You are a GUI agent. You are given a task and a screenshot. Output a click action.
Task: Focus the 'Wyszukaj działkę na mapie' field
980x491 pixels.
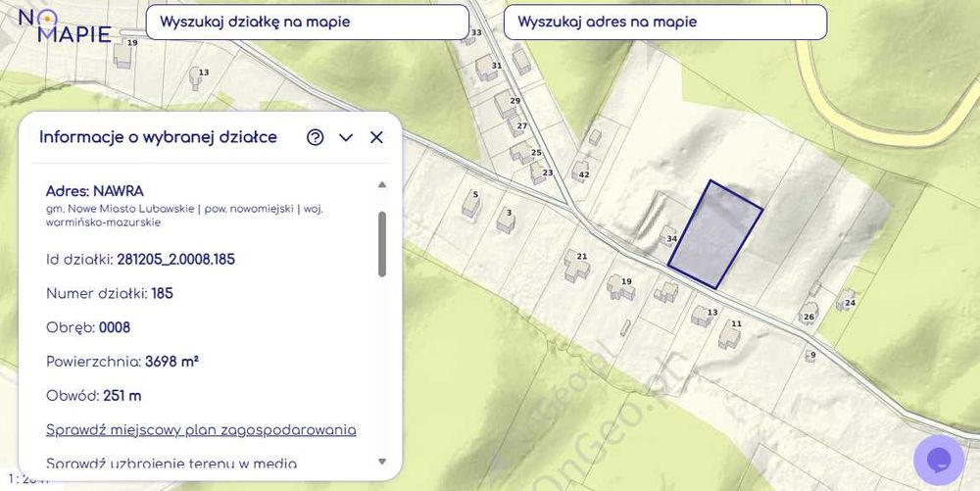[307, 22]
